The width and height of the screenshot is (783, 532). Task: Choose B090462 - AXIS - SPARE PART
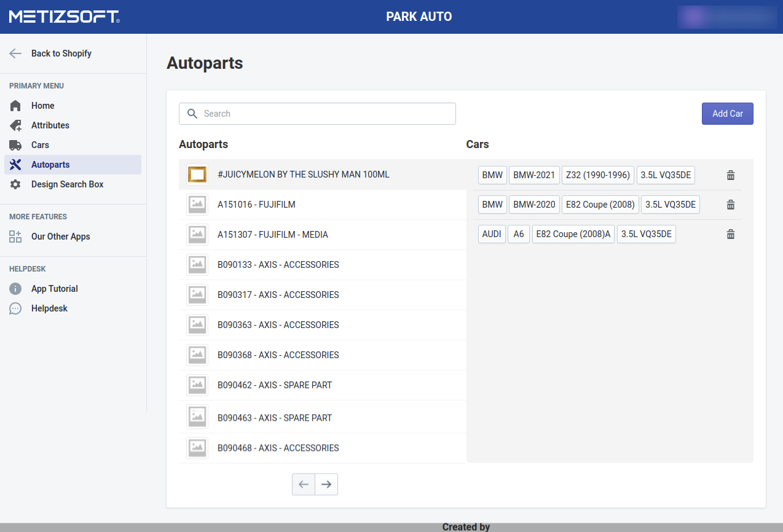click(274, 385)
